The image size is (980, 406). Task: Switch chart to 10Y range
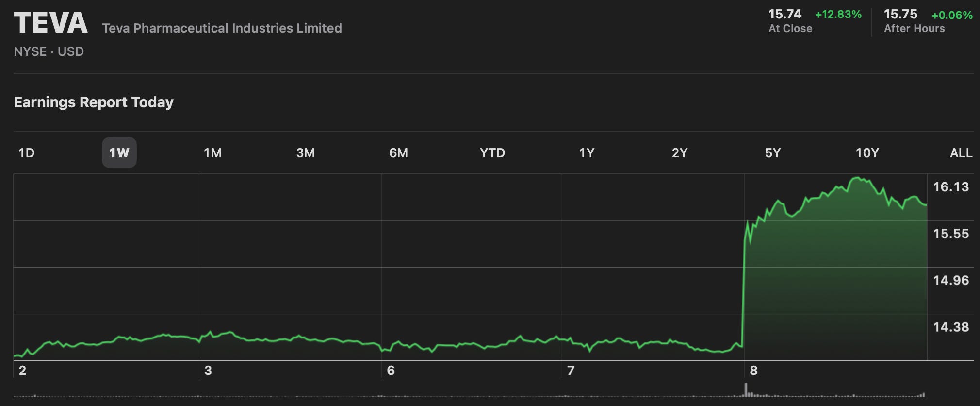click(x=867, y=153)
